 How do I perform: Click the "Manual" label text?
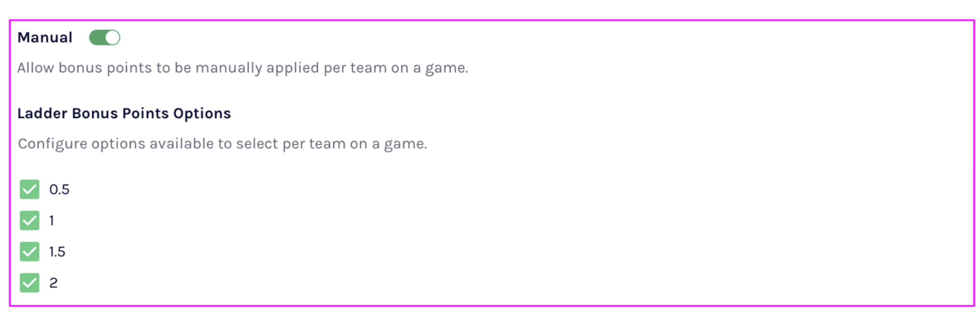pyautogui.click(x=45, y=38)
